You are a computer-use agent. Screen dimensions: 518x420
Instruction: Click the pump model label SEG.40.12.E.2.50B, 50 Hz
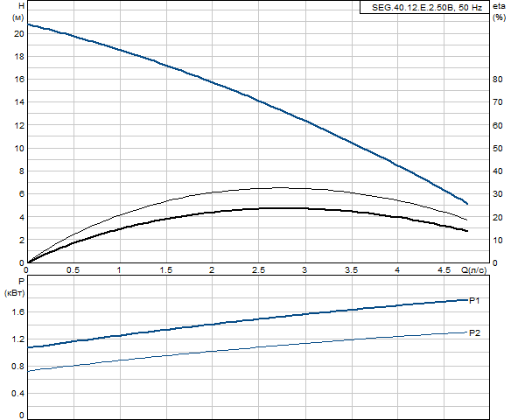(x=427, y=8)
